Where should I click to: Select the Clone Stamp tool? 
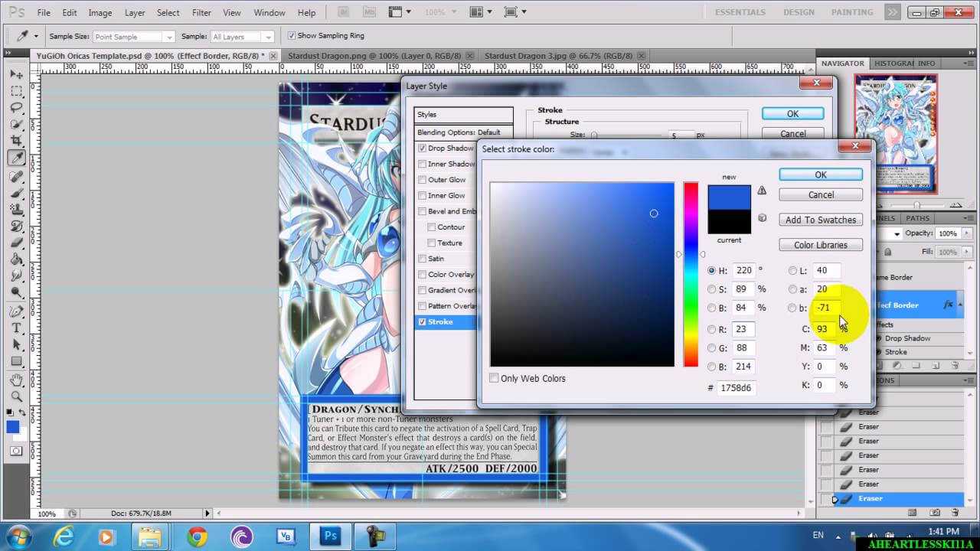16,210
